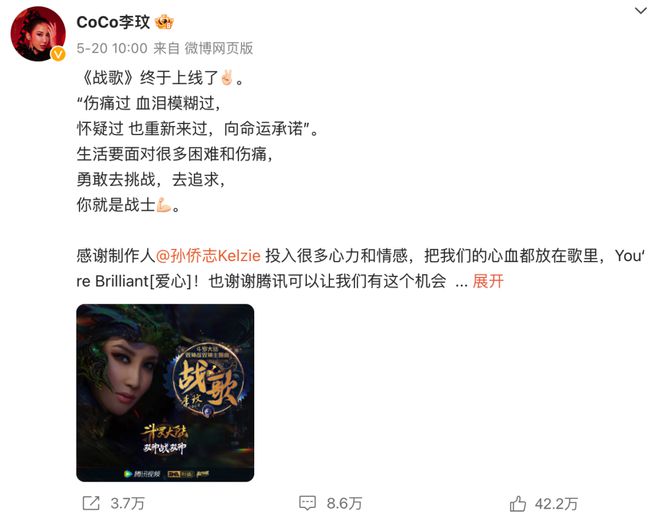The image size is (660, 519).
Task: Open the post options chevron menu
Action: pyautogui.click(x=640, y=11)
